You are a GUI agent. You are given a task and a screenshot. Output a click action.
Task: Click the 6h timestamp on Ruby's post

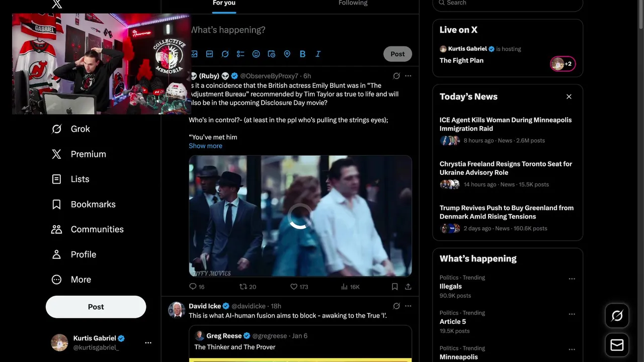point(307,76)
